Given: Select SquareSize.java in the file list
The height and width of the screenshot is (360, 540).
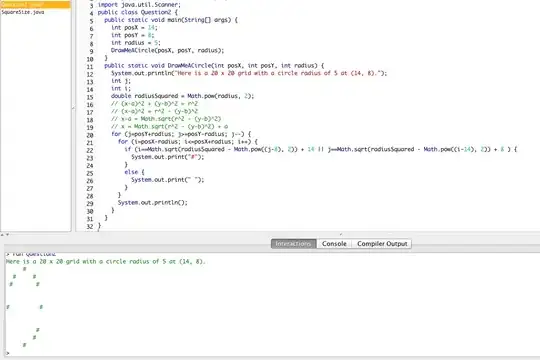Looking at the screenshot, I should [x=23, y=12].
